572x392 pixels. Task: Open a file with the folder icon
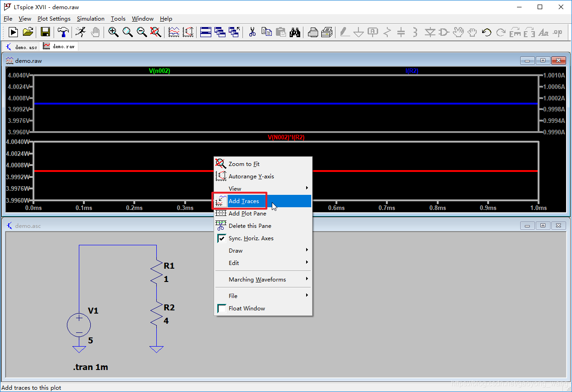[x=28, y=32]
